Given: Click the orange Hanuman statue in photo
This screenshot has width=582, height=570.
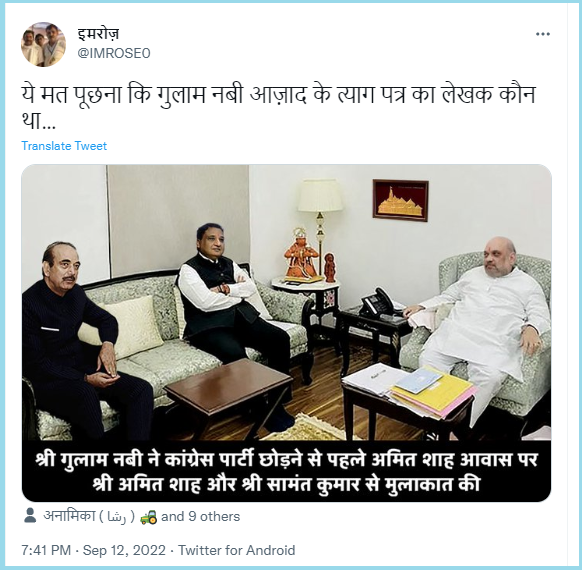Looking at the screenshot, I should [302, 256].
